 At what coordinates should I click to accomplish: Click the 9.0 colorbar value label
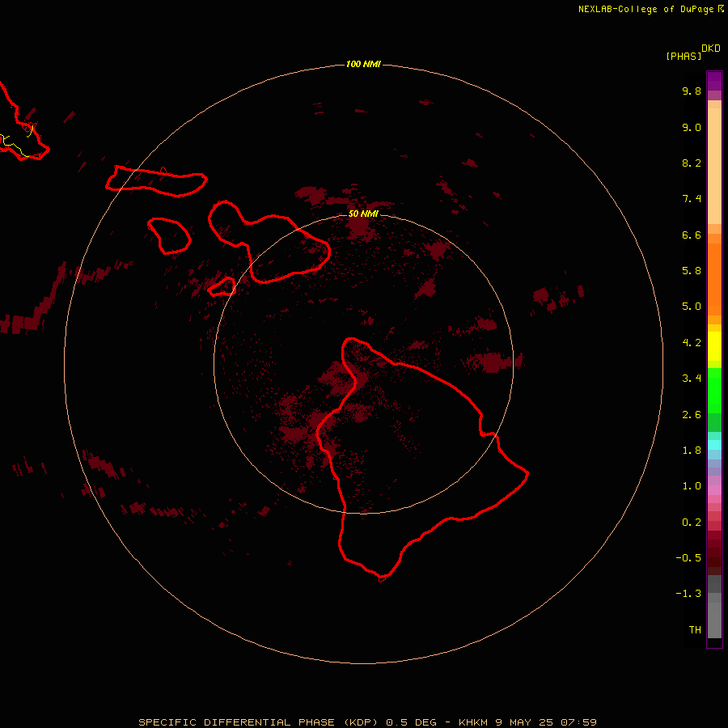click(x=692, y=127)
